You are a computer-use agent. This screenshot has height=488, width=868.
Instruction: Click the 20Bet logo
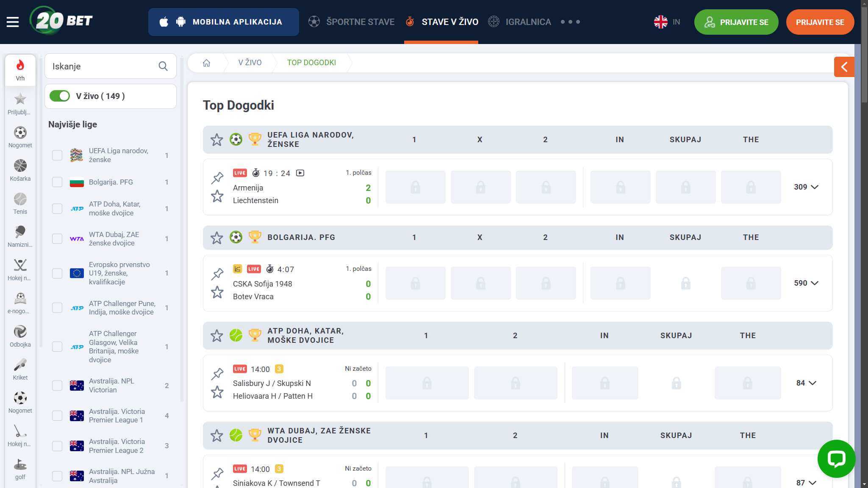[61, 21]
